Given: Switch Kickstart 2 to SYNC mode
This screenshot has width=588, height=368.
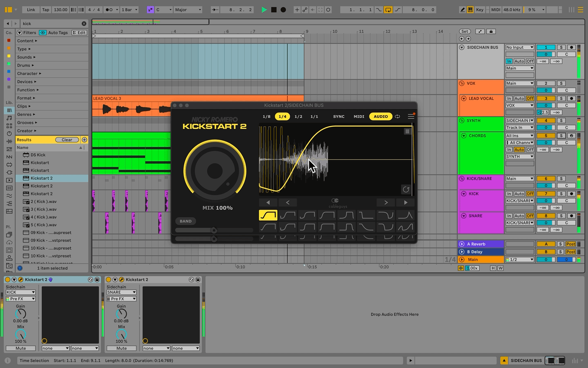Looking at the screenshot, I should click(339, 117).
